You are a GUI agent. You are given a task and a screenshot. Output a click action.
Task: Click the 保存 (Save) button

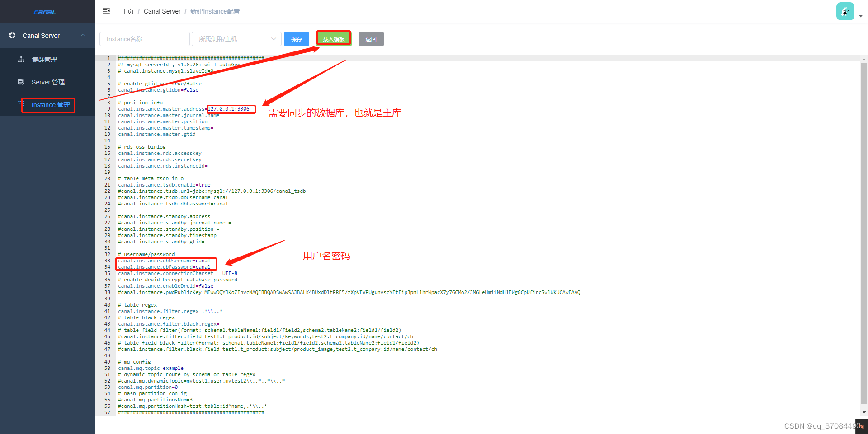coord(296,39)
